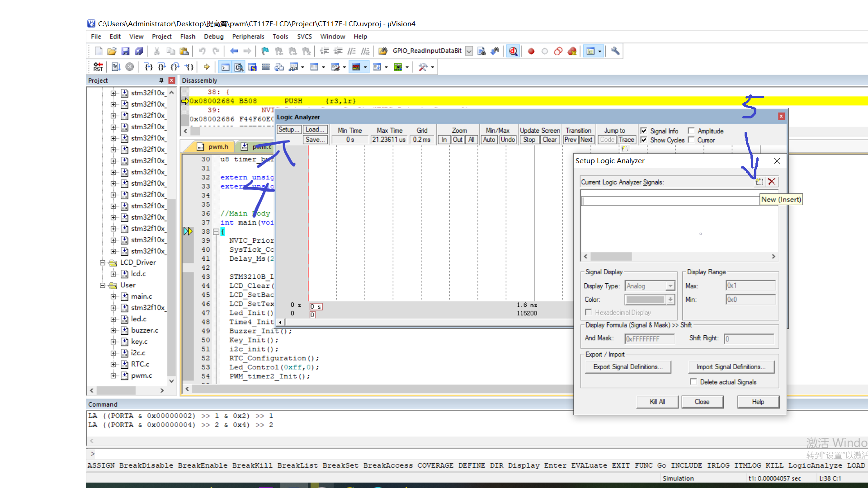The height and width of the screenshot is (488, 868).
Task: Click the Run debug icon
Action: (116, 67)
